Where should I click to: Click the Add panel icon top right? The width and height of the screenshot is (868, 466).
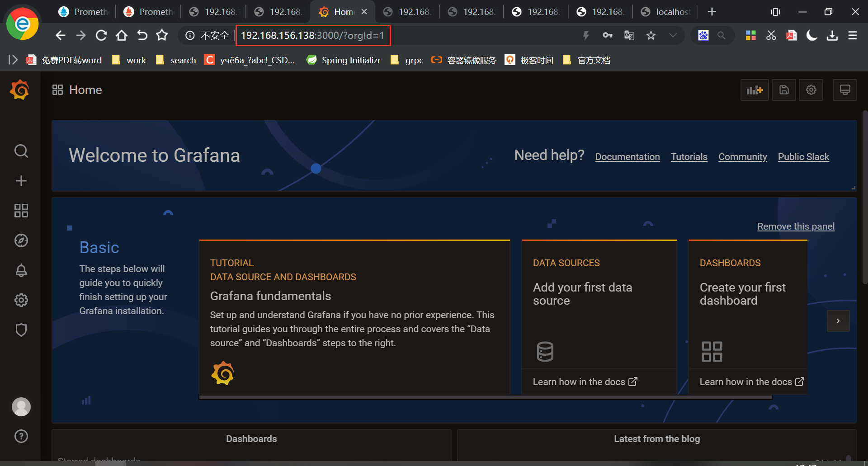click(x=754, y=90)
